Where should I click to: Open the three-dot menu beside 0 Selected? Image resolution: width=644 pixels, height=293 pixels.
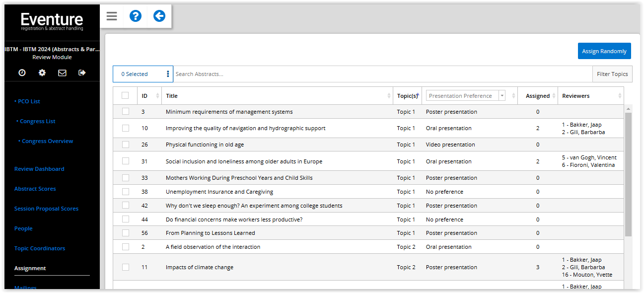[x=168, y=74]
